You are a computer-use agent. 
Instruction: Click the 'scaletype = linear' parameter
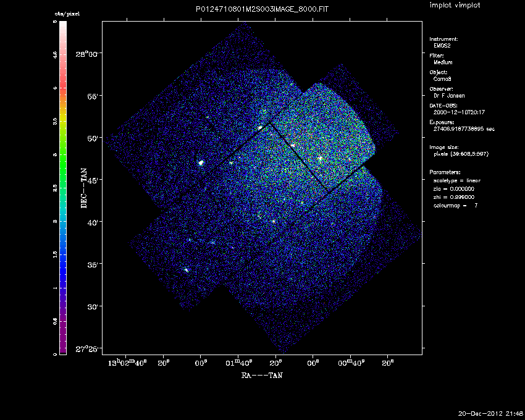456,180
